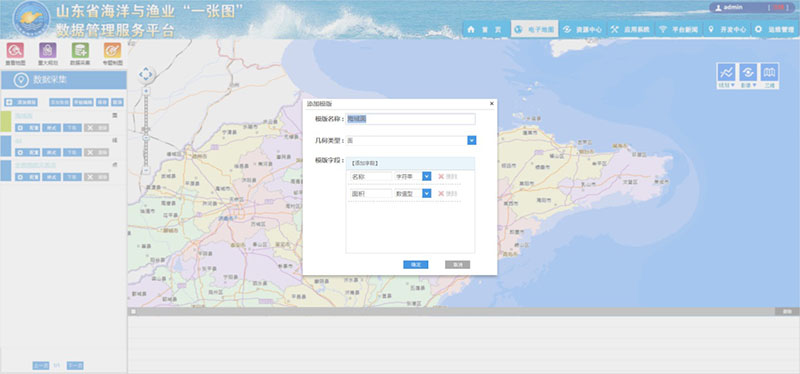The width and height of the screenshot is (800, 374).
Task: Click the style button of third template
Action: 52,177
